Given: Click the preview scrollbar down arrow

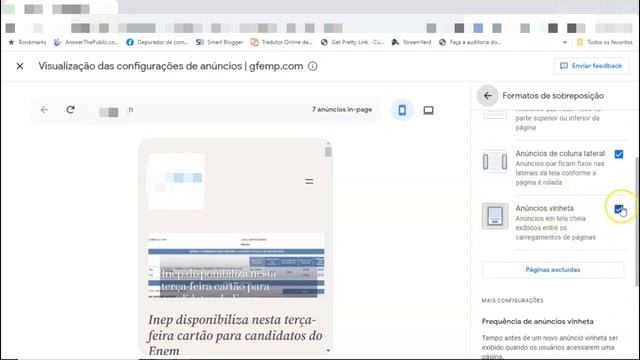Looking at the screenshot, I should 328,351.
